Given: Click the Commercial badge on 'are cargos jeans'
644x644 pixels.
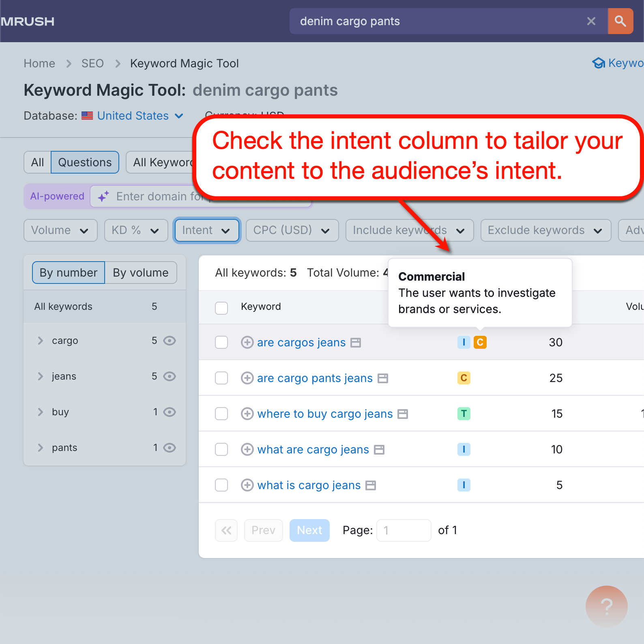Looking at the screenshot, I should point(480,342).
